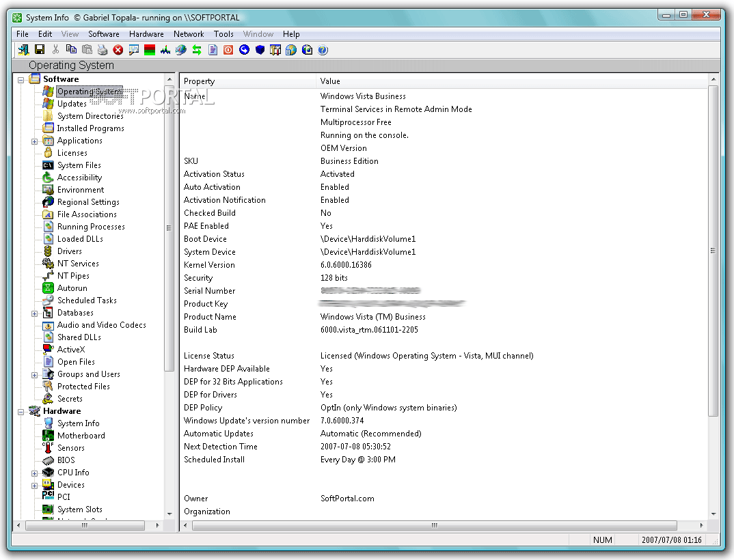Click the Regional Settings globe icon
The width and height of the screenshot is (734, 560).
(48, 201)
